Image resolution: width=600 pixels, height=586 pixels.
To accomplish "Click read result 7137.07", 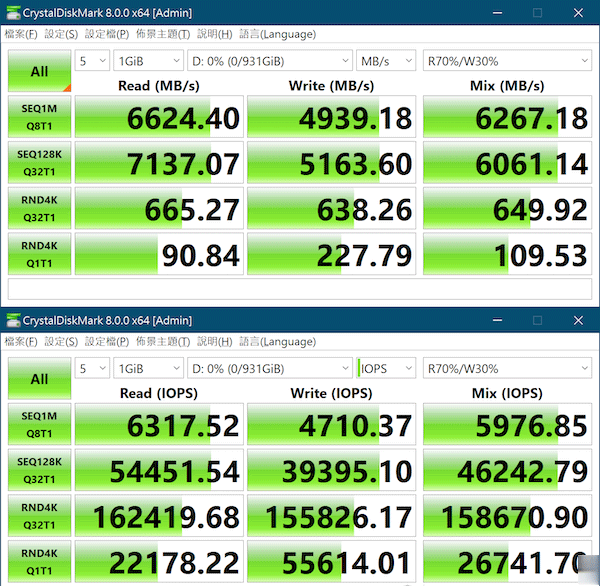I will click(x=159, y=163).
